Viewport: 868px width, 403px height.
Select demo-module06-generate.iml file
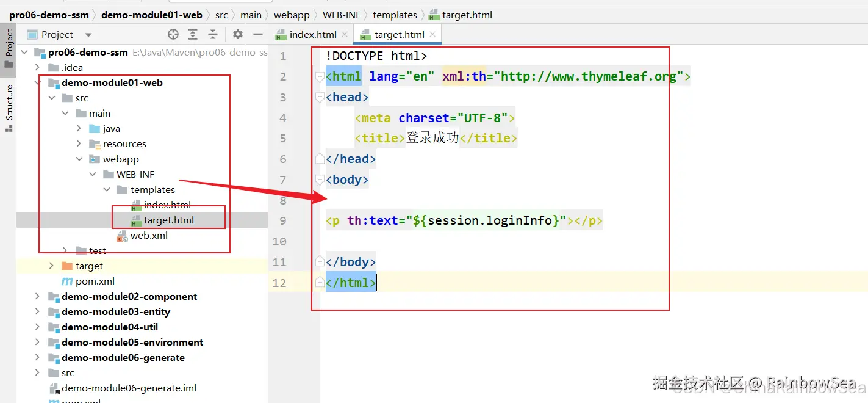pyautogui.click(x=129, y=388)
